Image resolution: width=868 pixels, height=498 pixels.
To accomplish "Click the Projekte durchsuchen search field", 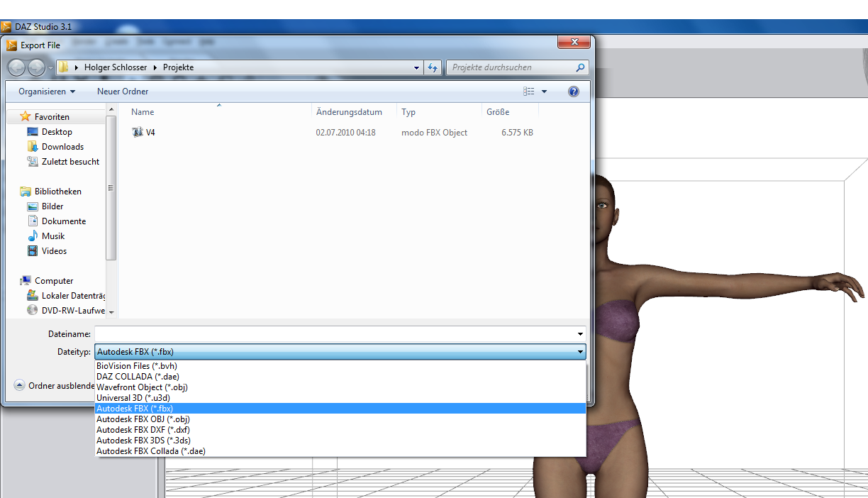I will tap(511, 67).
